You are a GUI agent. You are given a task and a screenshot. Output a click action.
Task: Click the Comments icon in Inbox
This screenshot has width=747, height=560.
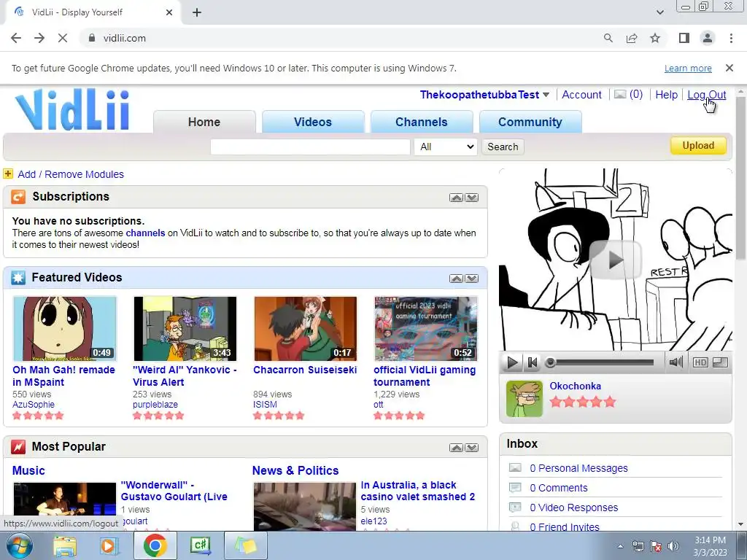515,488
